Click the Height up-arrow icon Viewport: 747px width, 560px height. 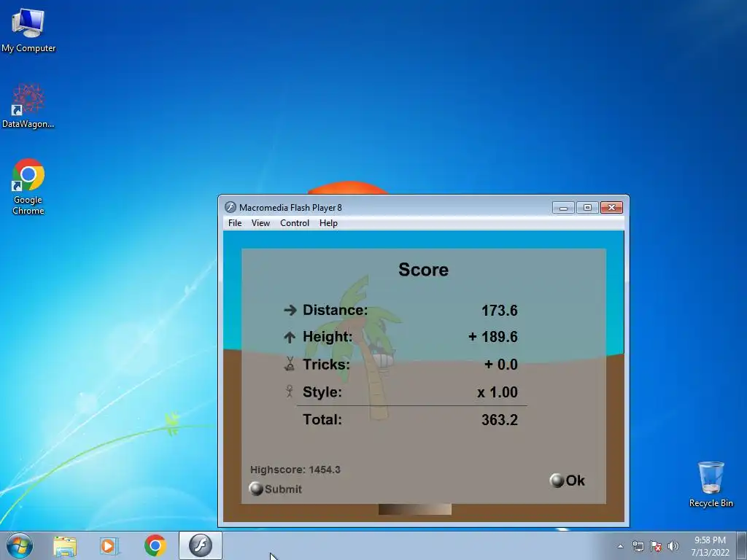[290, 338]
